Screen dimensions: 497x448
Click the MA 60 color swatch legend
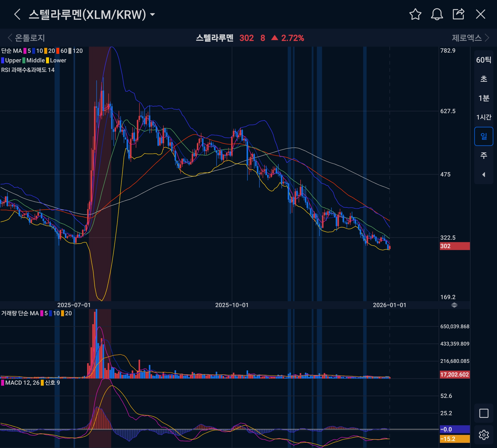coord(58,51)
